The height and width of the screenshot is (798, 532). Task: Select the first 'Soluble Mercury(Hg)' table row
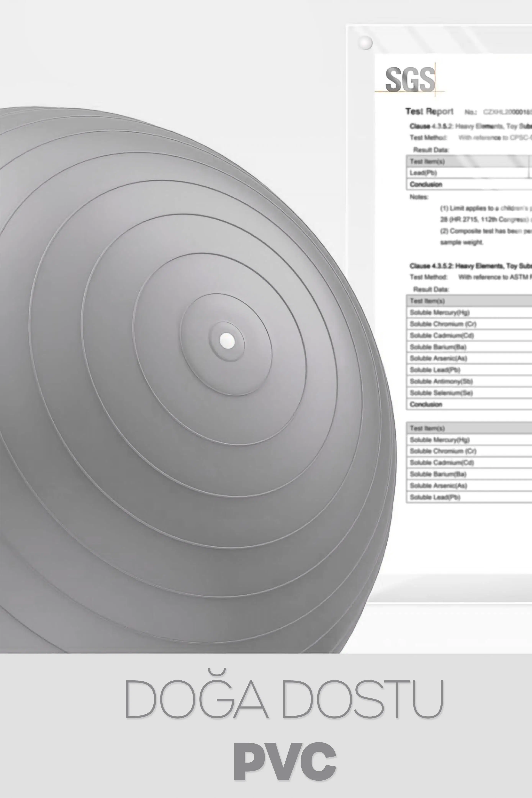pyautogui.click(x=439, y=313)
